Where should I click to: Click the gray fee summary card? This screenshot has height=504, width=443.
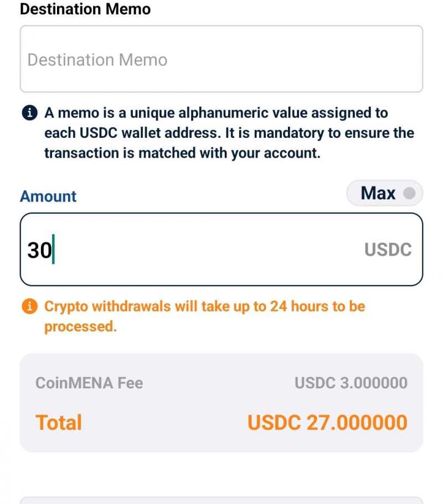[x=221, y=402]
